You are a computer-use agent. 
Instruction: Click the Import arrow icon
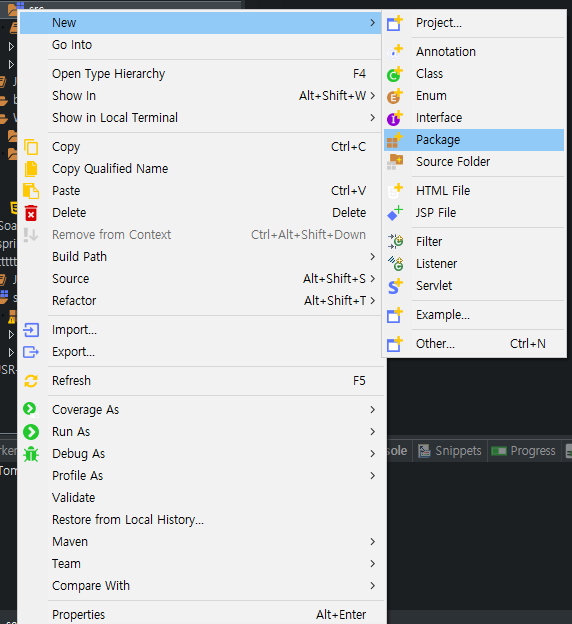pos(31,330)
